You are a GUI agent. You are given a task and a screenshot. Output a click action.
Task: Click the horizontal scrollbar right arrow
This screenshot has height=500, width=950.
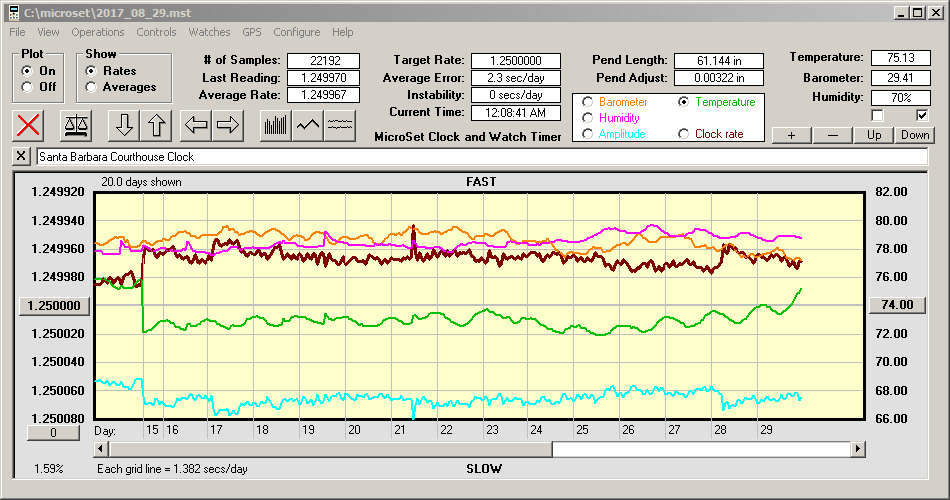[858, 450]
